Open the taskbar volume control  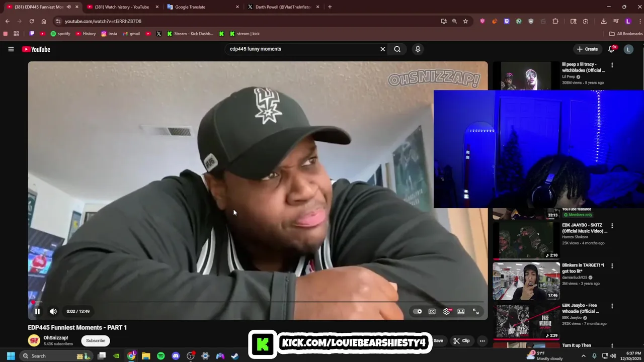tap(613, 356)
